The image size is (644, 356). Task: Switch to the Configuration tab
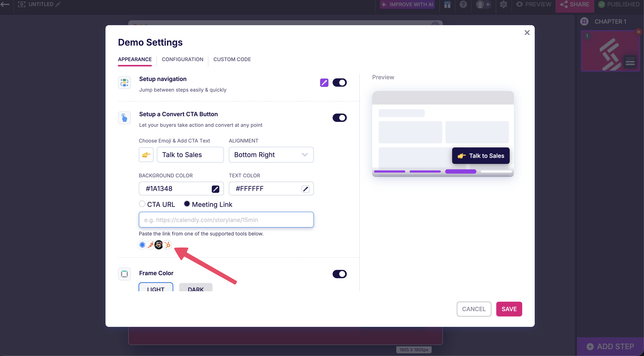click(x=182, y=59)
